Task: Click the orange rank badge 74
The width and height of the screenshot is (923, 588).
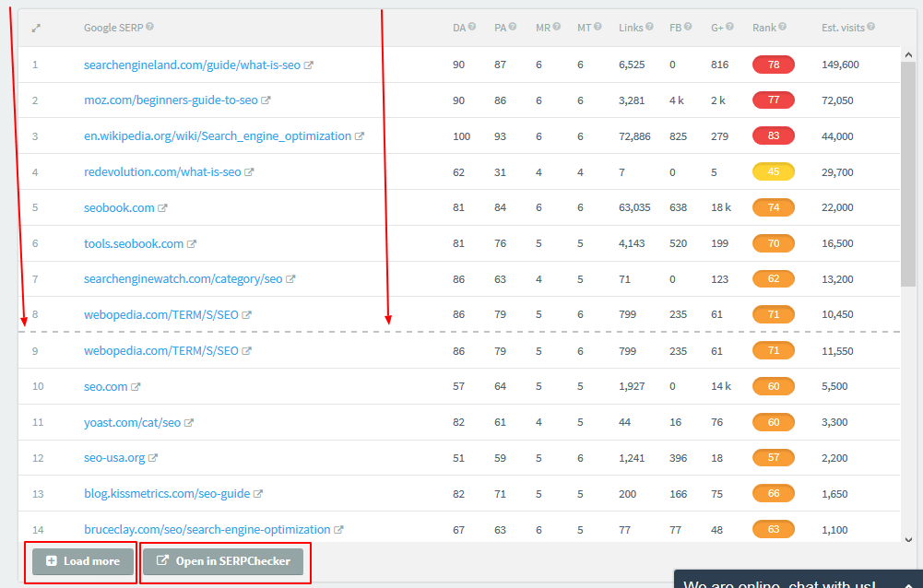Action: point(774,207)
